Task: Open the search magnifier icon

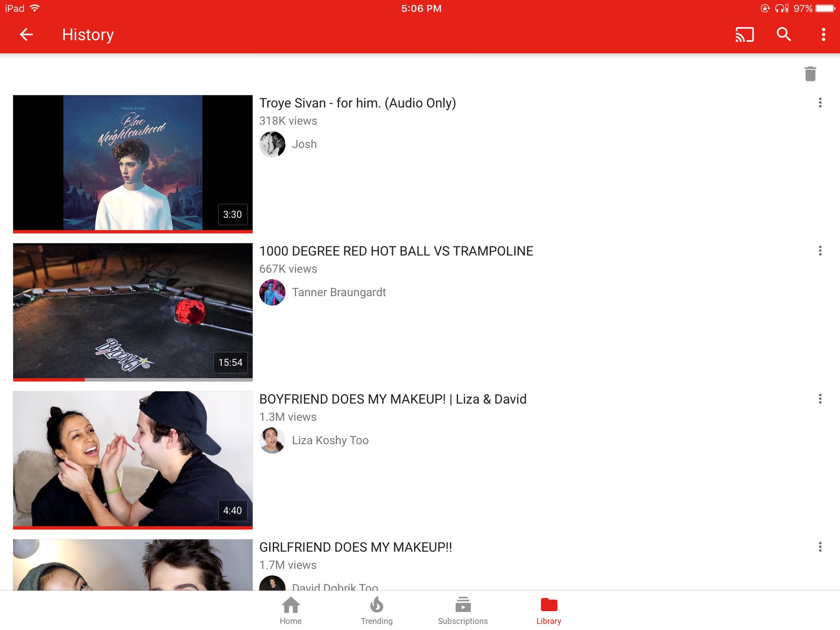Action: [784, 35]
